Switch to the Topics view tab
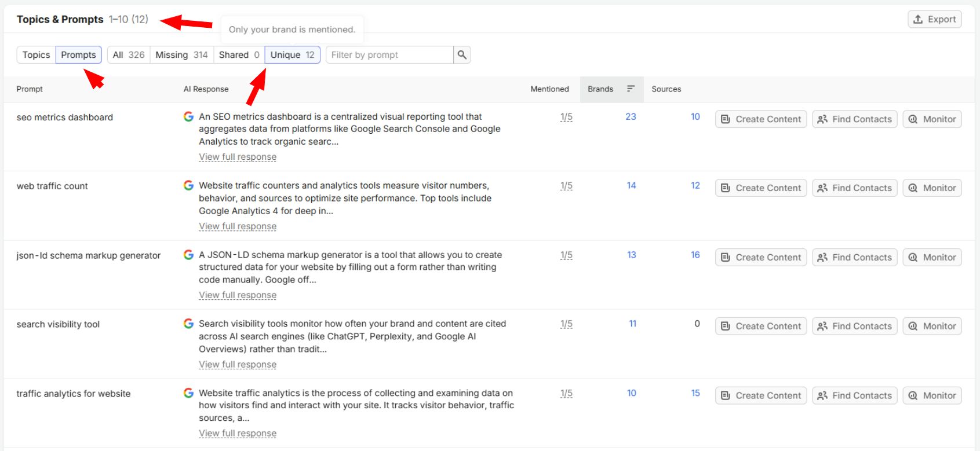Image resolution: width=980 pixels, height=451 pixels. [x=37, y=55]
